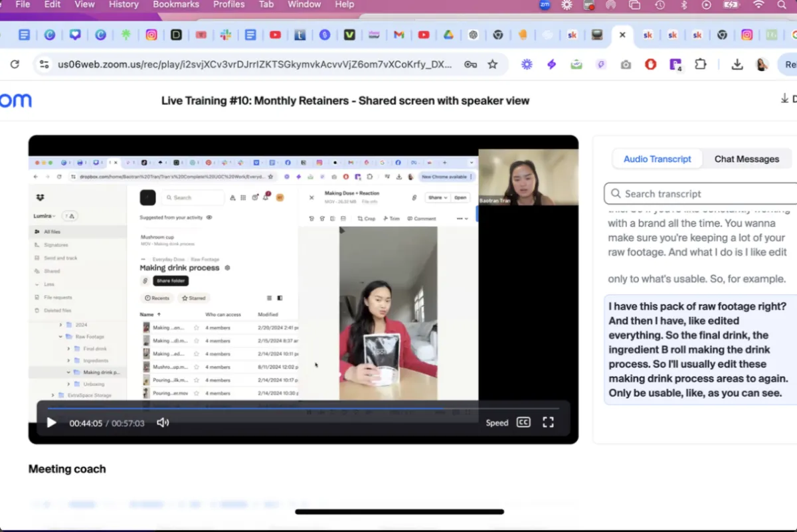Switch to the Tumblr browser tab
Viewport: 797px width, 532px height.
300,35
